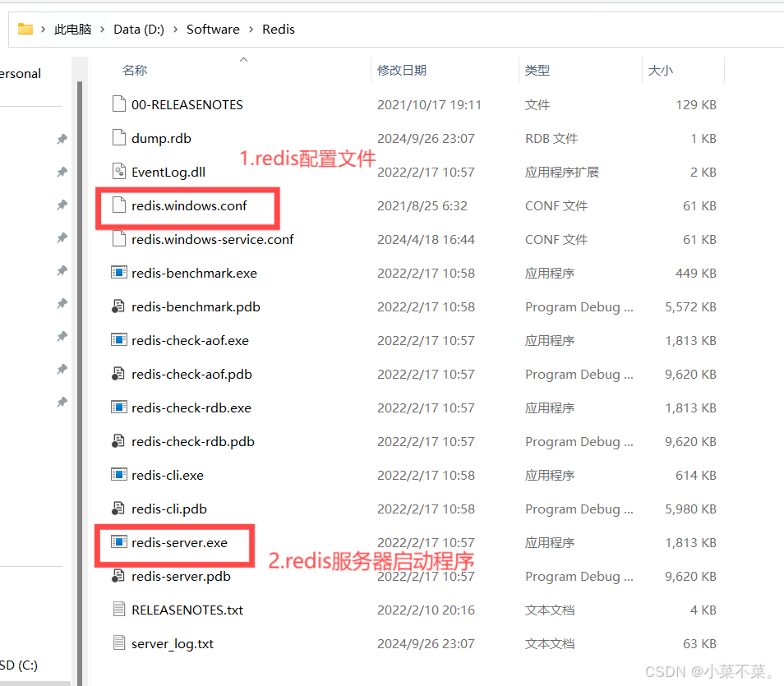Click the redis-check-aof.exe application icon
The width and height of the screenshot is (784, 686).
[x=119, y=339]
